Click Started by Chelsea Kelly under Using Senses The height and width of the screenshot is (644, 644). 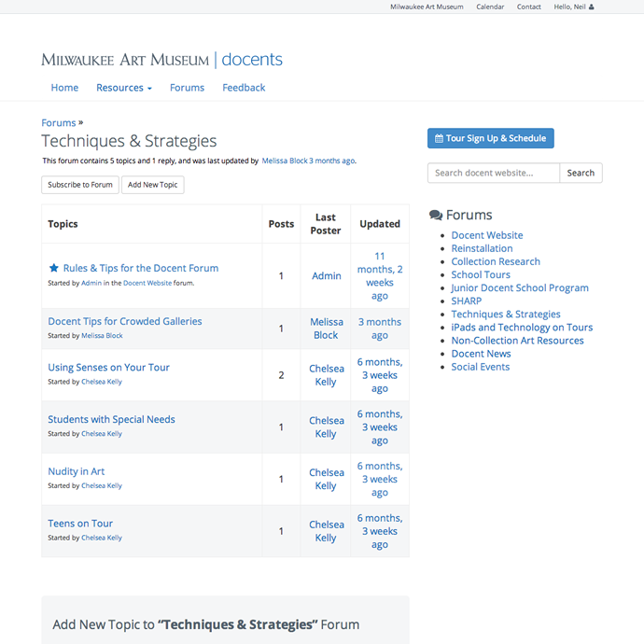pyautogui.click(x=102, y=382)
